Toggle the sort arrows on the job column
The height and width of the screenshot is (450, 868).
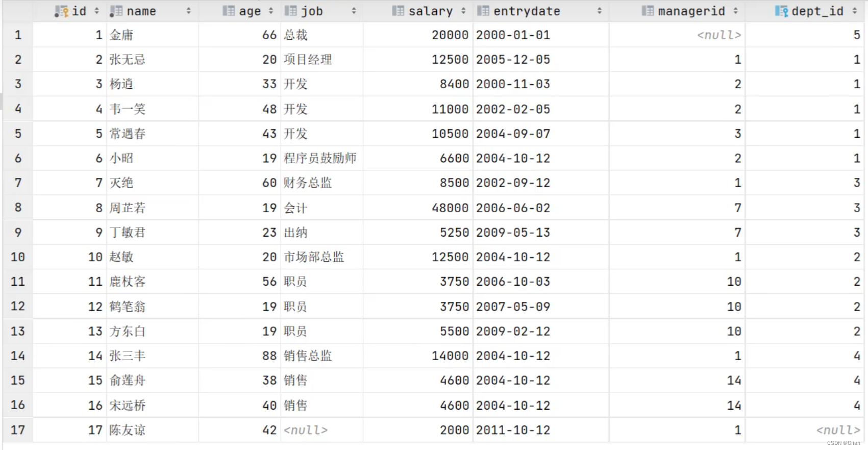(354, 11)
